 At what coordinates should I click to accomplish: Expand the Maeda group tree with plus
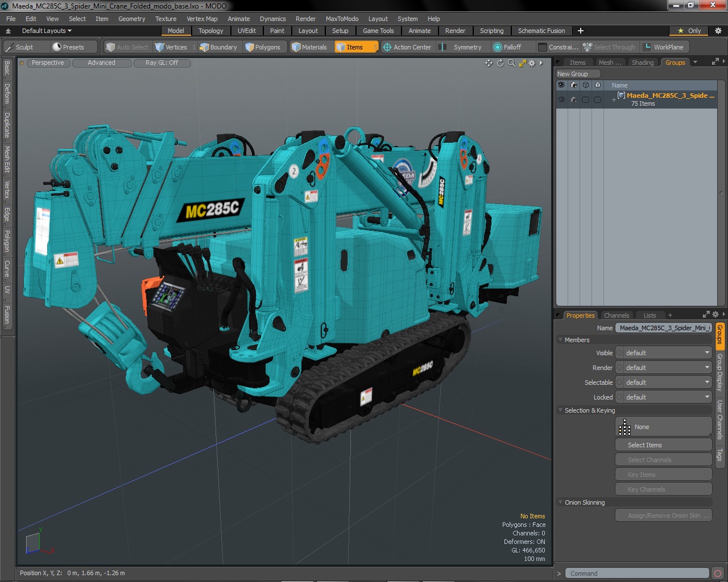pyautogui.click(x=614, y=99)
